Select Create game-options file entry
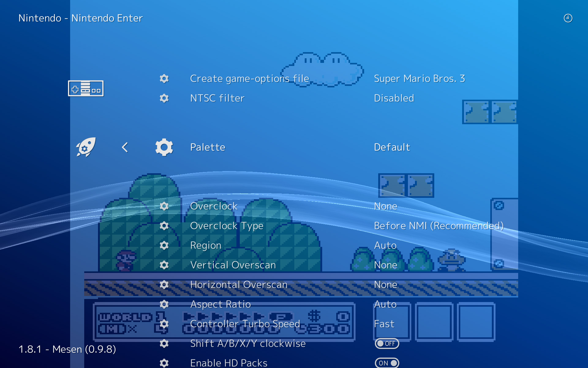Image resolution: width=588 pixels, height=368 pixels. (x=250, y=79)
